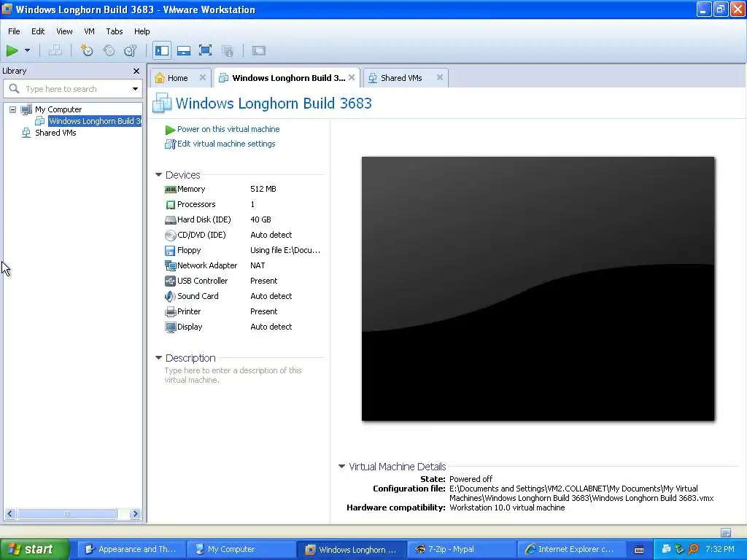The width and height of the screenshot is (747, 560).
Task: Switch to Internet Explorer taskbar window
Action: click(571, 550)
